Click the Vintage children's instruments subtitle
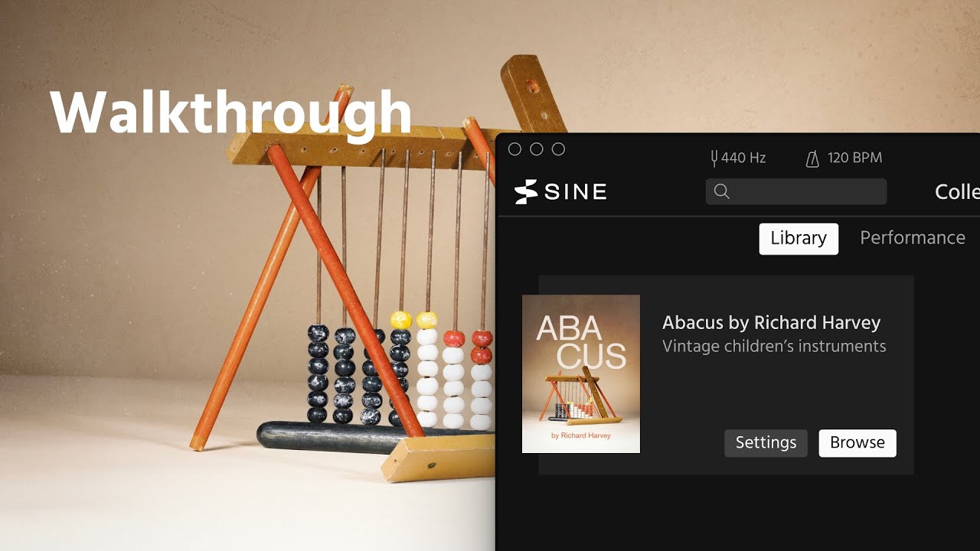This screenshot has height=551, width=980. (774, 346)
